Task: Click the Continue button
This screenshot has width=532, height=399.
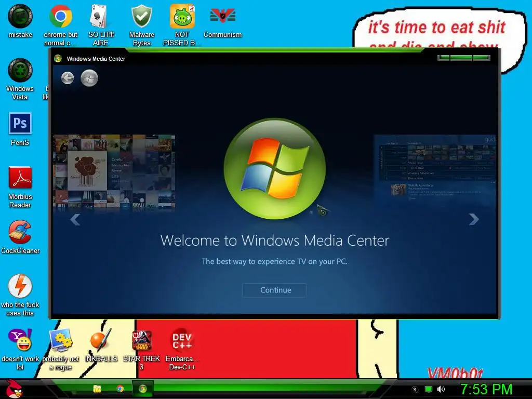Action: (274, 290)
